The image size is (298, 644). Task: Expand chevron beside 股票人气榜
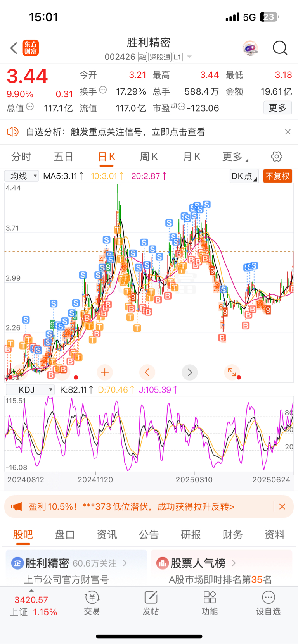coord(234,563)
